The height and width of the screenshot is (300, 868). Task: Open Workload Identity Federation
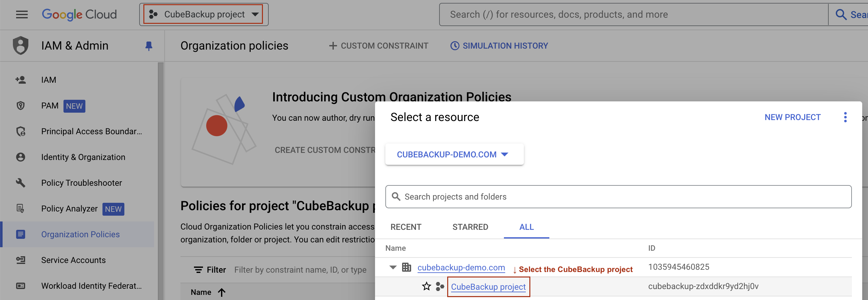[92, 286]
